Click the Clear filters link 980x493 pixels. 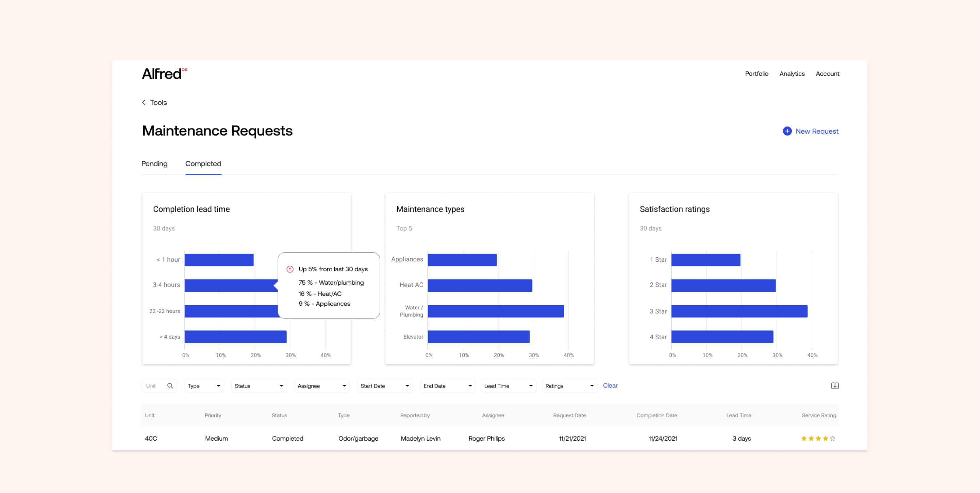click(x=610, y=385)
